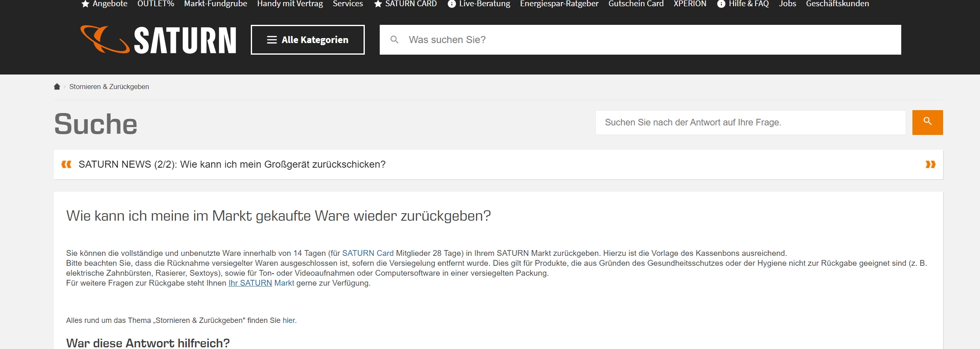The width and height of the screenshot is (980, 349).
Task: Focus the FAQ question search field
Action: [750, 123]
